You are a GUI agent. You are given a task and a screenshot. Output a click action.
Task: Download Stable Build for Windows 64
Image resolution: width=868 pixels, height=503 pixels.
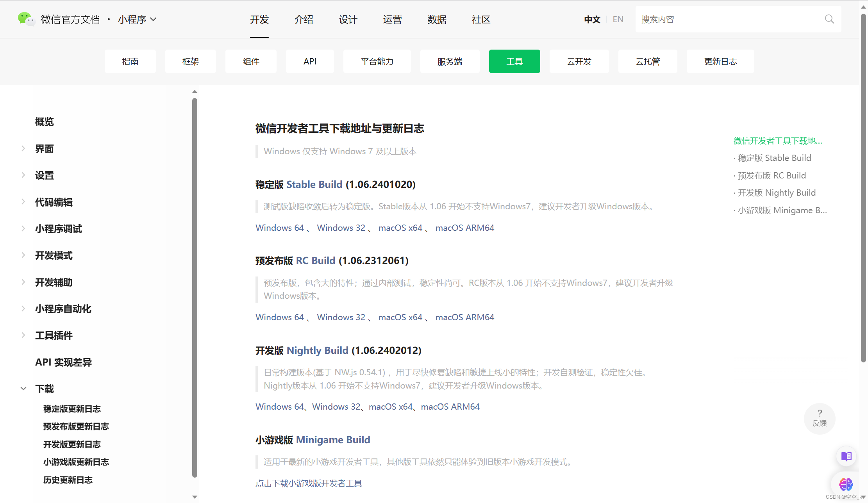coord(280,228)
